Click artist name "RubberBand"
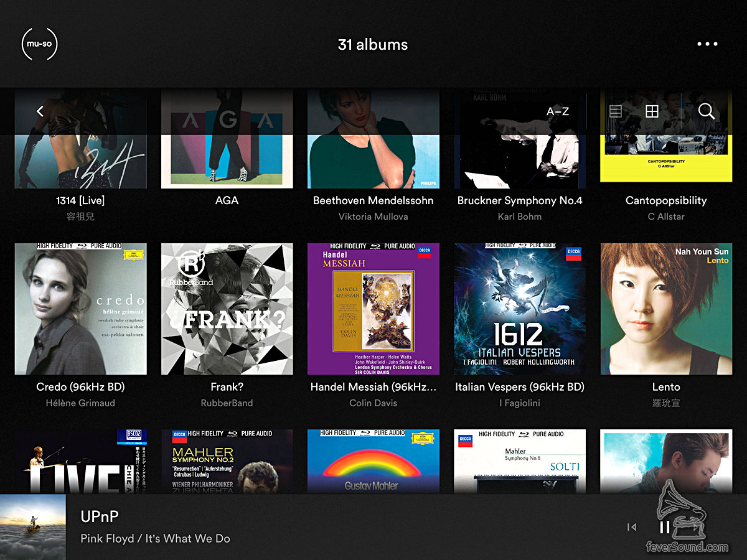Screen dimensions: 747x560 [x=227, y=403]
